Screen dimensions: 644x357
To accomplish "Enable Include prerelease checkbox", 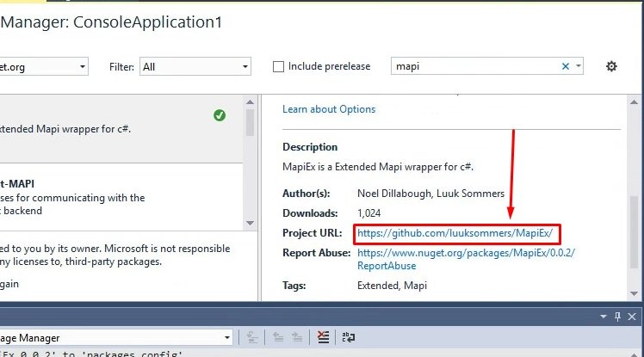I will tap(279, 66).
